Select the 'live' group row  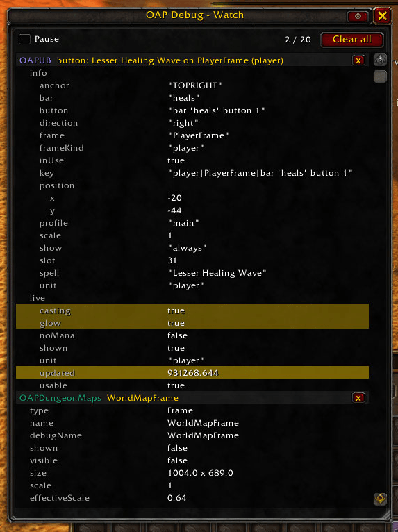[192, 298]
